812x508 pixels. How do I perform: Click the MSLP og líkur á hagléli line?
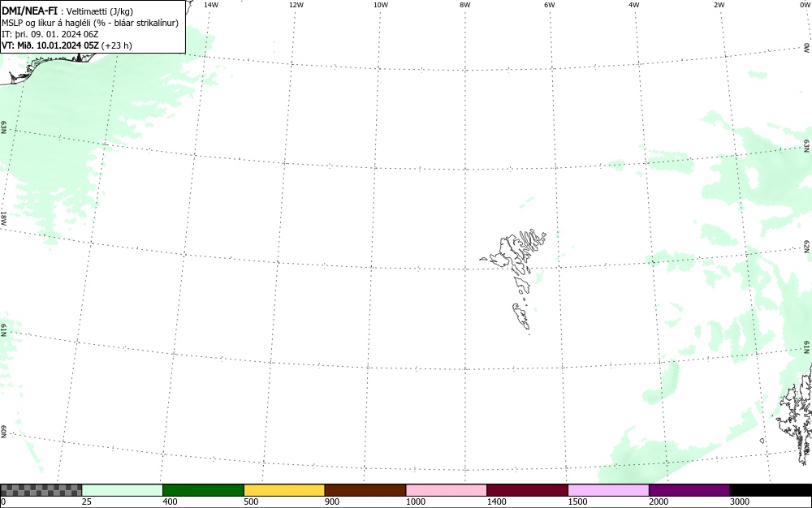[x=90, y=23]
